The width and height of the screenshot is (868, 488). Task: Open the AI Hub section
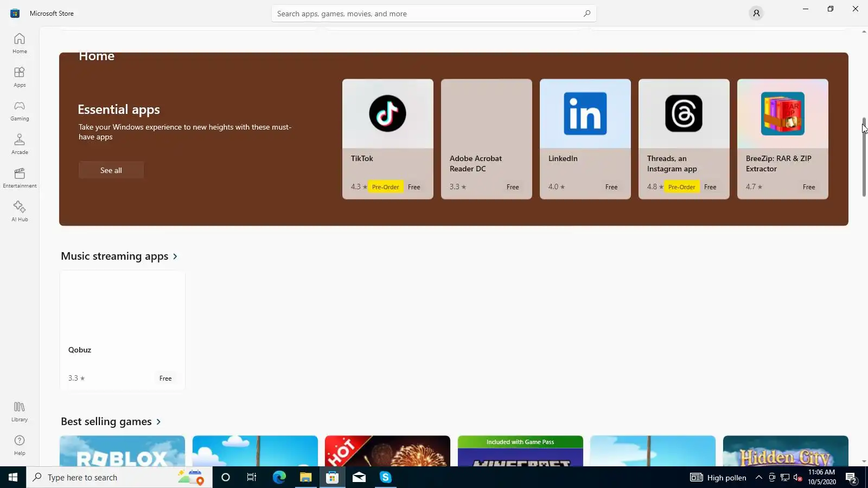coord(20,211)
